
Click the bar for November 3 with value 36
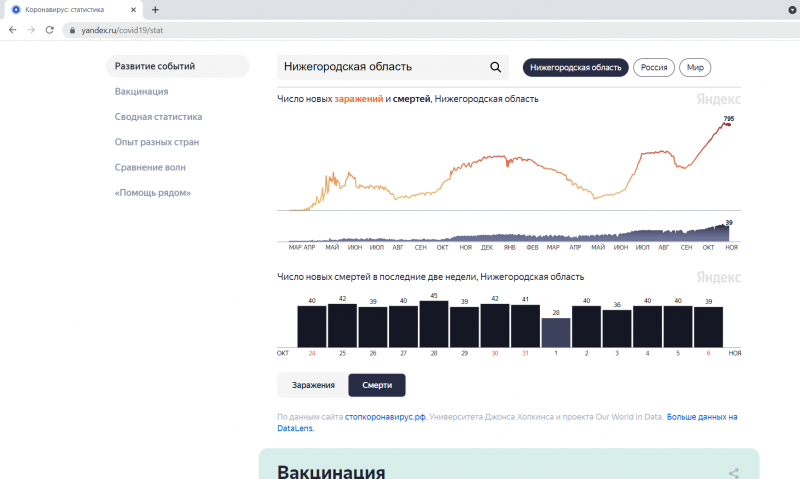point(617,329)
